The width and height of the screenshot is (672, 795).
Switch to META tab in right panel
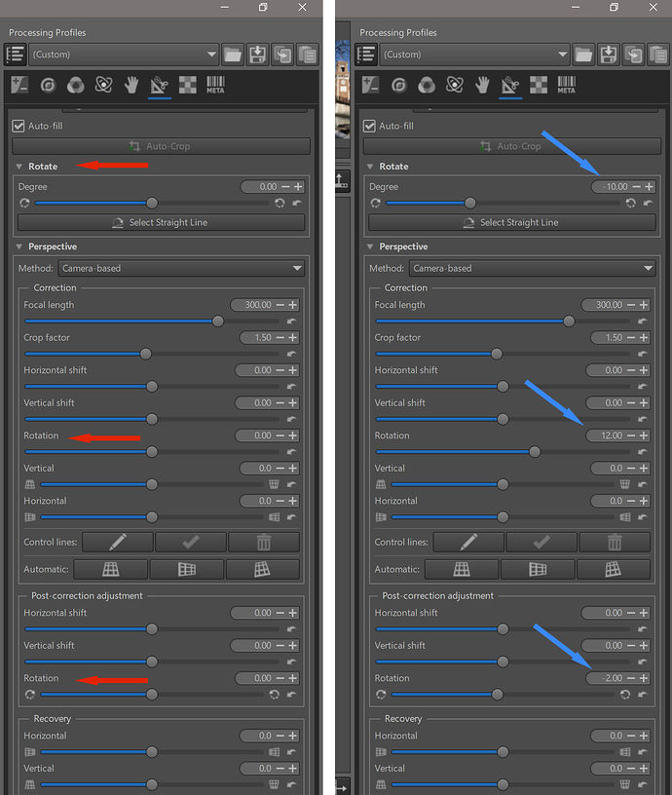(566, 86)
